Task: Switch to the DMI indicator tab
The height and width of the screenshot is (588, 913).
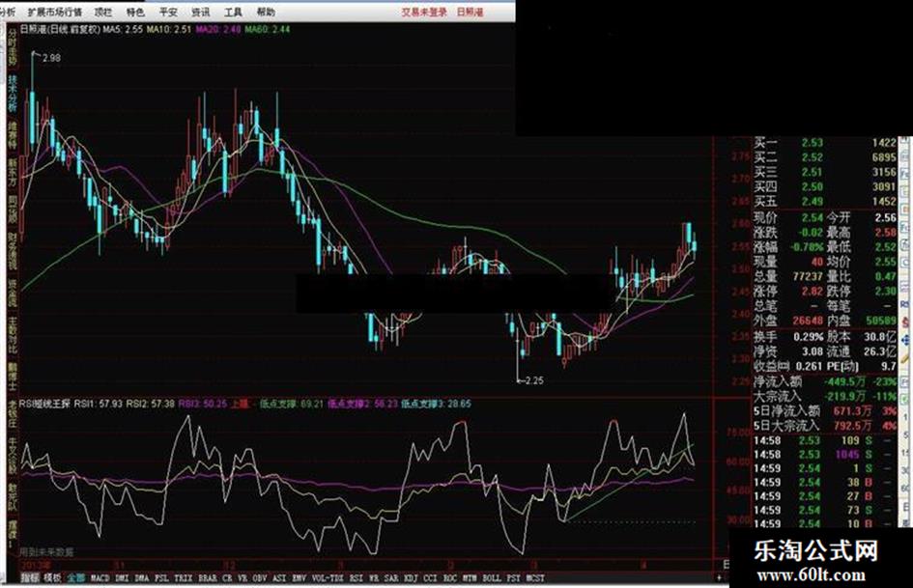Action: coord(122,578)
